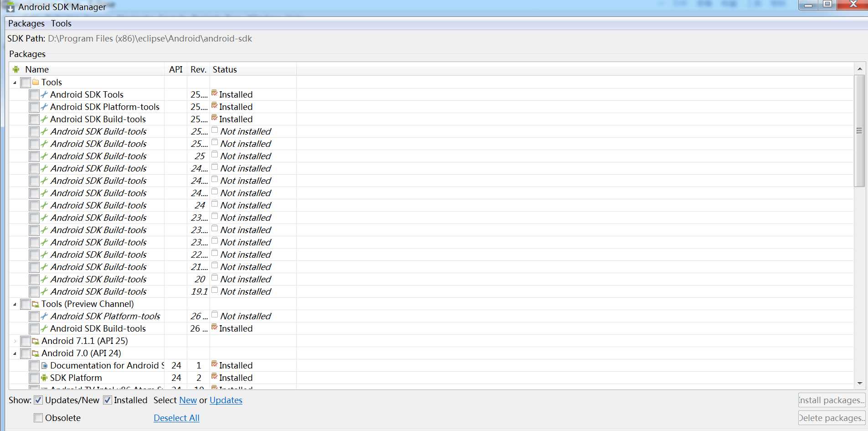The image size is (868, 431).
Task: Check the Build-tools revision 19.1 checkbox
Action: point(34,292)
